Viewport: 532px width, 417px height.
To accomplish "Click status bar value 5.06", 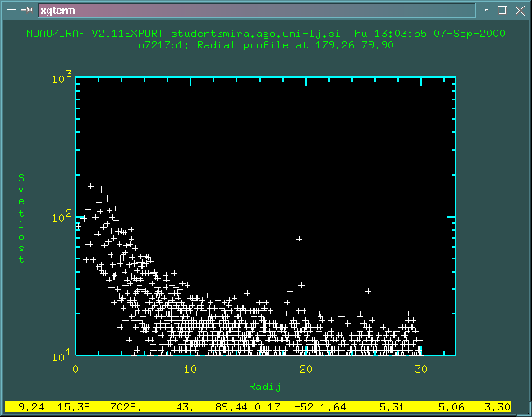I will coord(451,407).
